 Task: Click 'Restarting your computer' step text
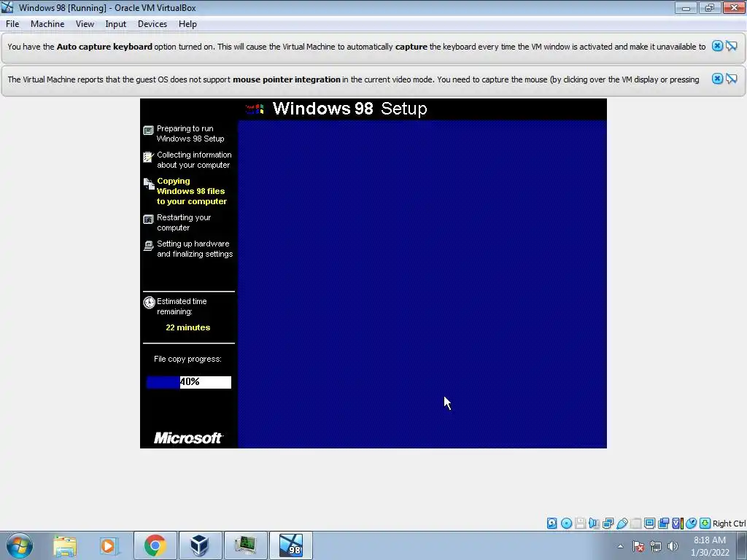click(x=184, y=222)
